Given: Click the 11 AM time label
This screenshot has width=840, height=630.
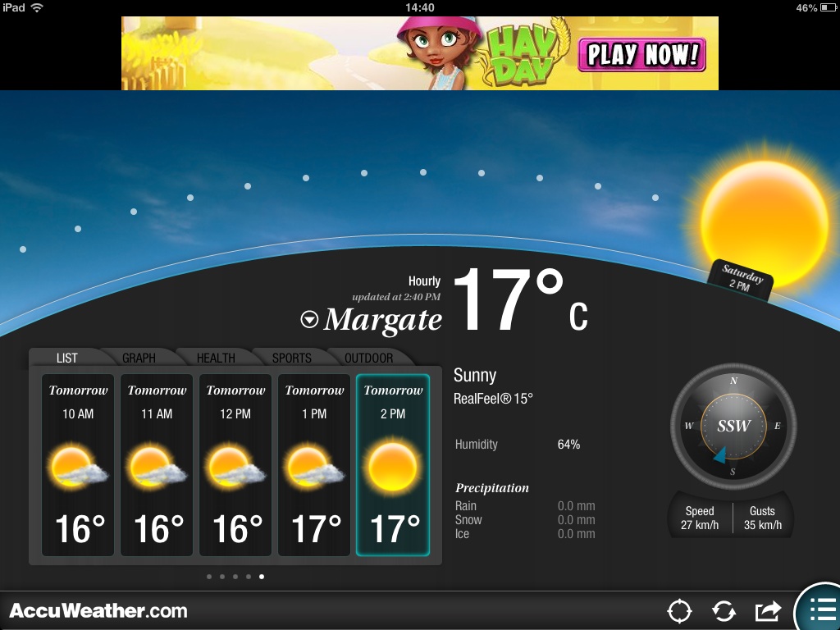Looking at the screenshot, I should pyautogui.click(x=157, y=413).
